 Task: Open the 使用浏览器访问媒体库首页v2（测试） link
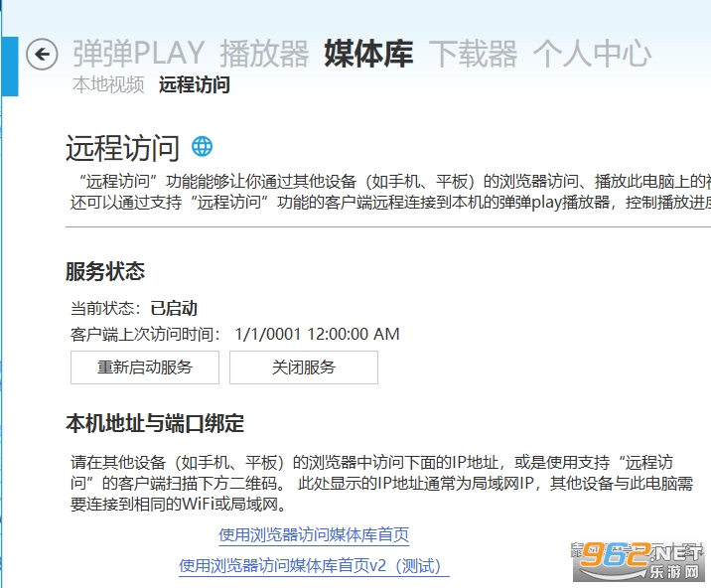(x=314, y=566)
